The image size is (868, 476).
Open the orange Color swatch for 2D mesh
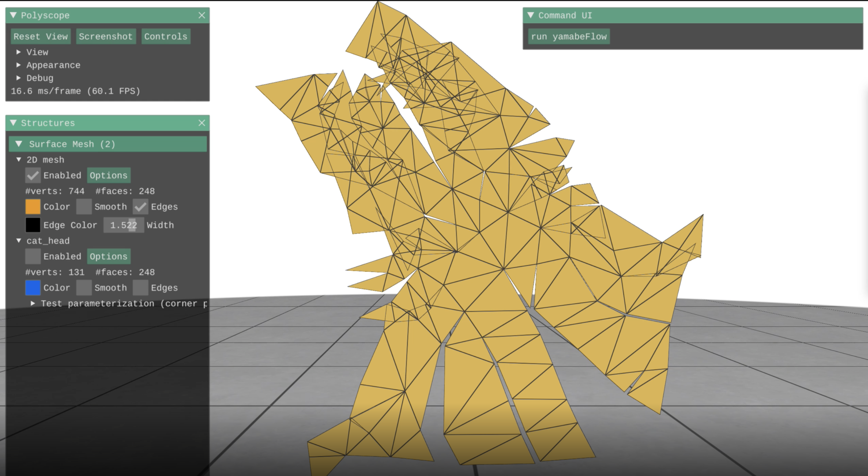(x=33, y=207)
